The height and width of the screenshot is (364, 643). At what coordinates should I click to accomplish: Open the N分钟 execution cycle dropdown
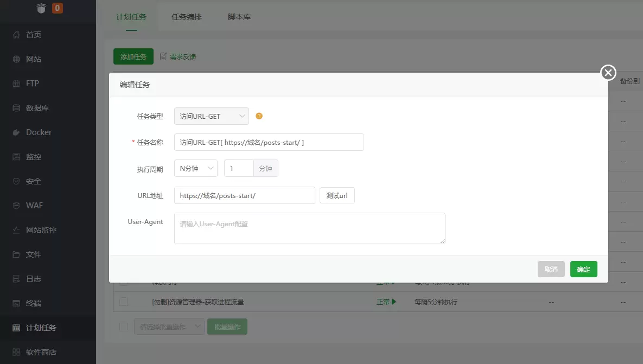[196, 168]
